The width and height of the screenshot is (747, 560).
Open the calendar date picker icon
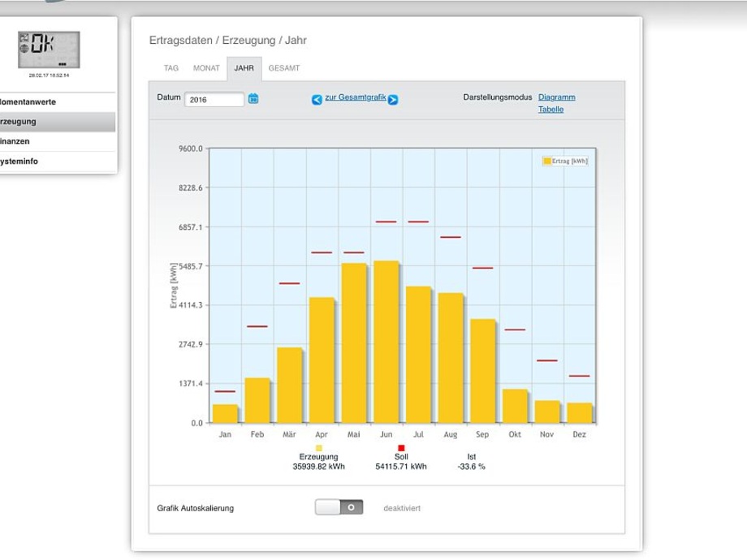click(253, 98)
